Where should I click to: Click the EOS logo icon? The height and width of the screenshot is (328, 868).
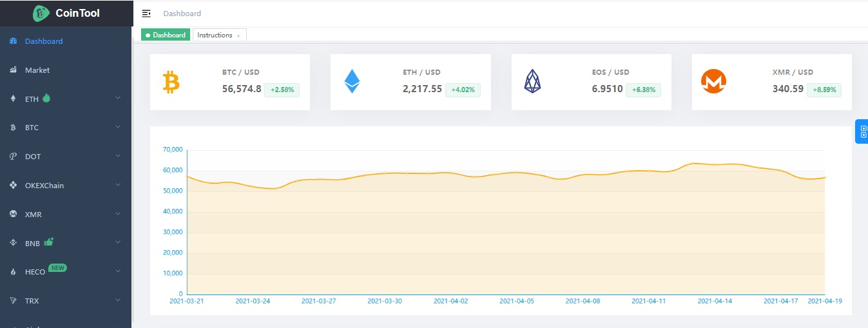[x=532, y=82]
